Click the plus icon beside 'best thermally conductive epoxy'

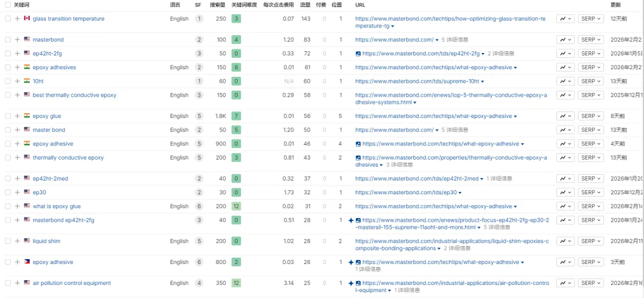(x=17, y=95)
